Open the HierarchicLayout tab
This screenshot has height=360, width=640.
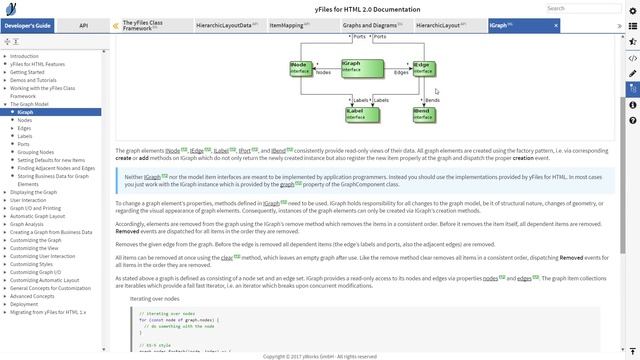(450, 26)
